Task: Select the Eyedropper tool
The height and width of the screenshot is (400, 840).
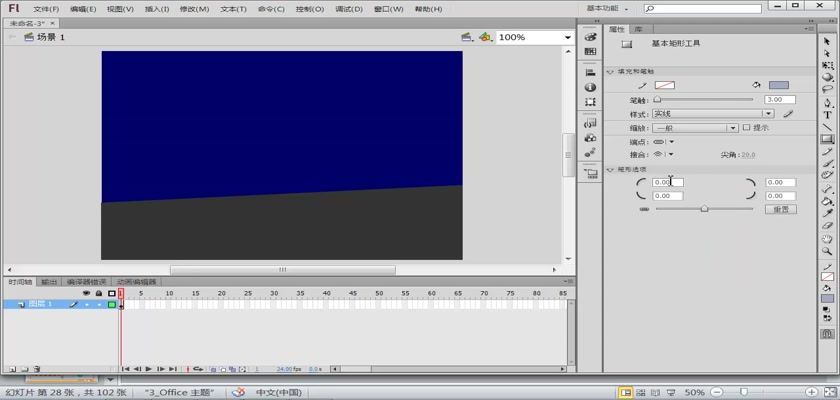Action: pos(827,214)
